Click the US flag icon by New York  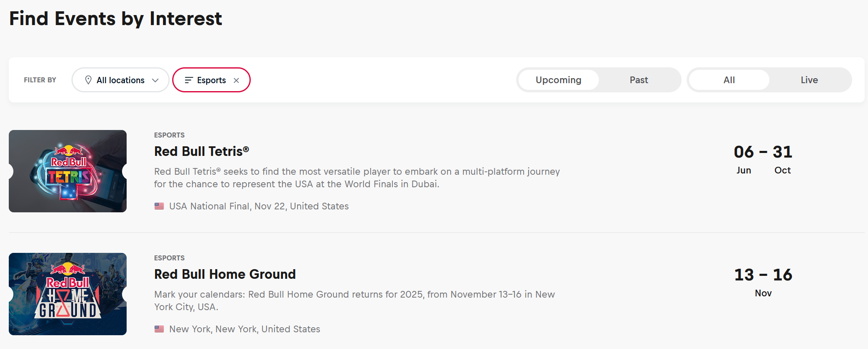[x=159, y=329]
